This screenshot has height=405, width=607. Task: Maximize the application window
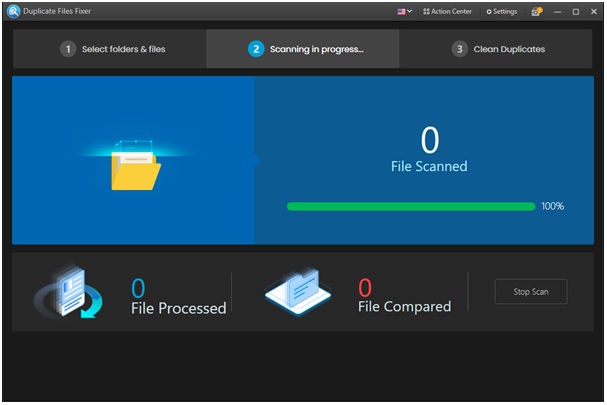point(576,12)
